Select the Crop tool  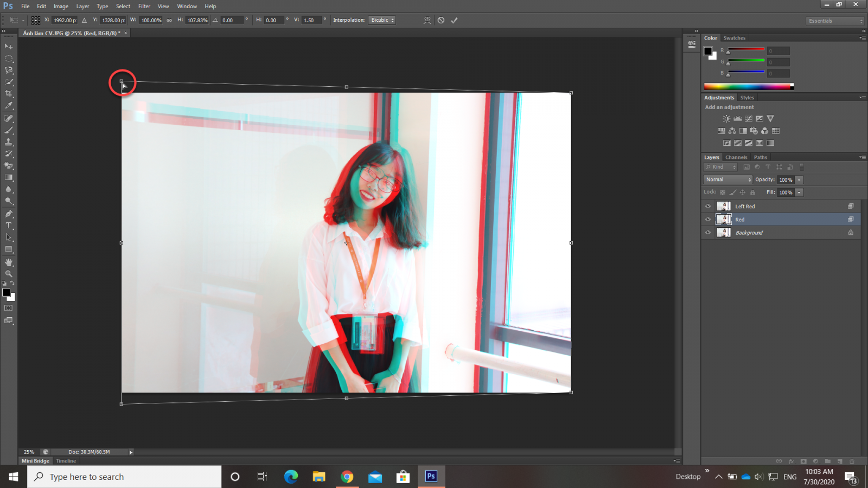pyautogui.click(x=9, y=94)
